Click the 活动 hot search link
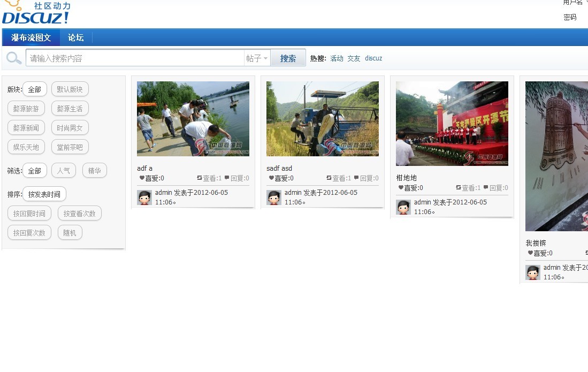 coord(337,58)
